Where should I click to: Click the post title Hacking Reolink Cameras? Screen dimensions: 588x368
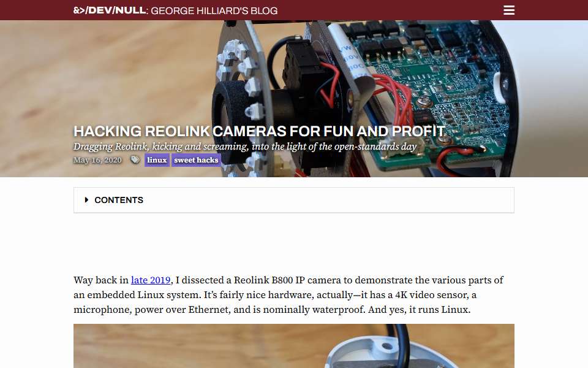pos(260,131)
